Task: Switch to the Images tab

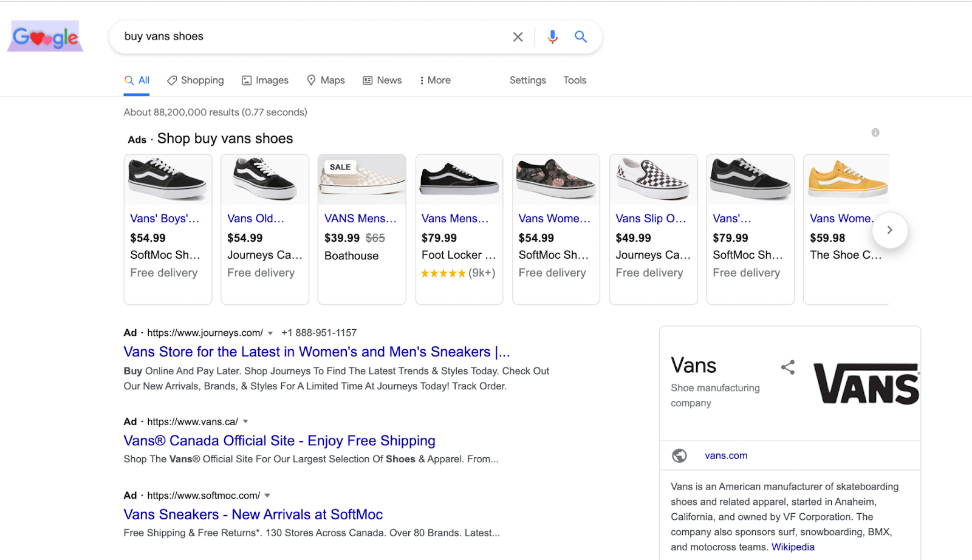Action: click(x=265, y=80)
